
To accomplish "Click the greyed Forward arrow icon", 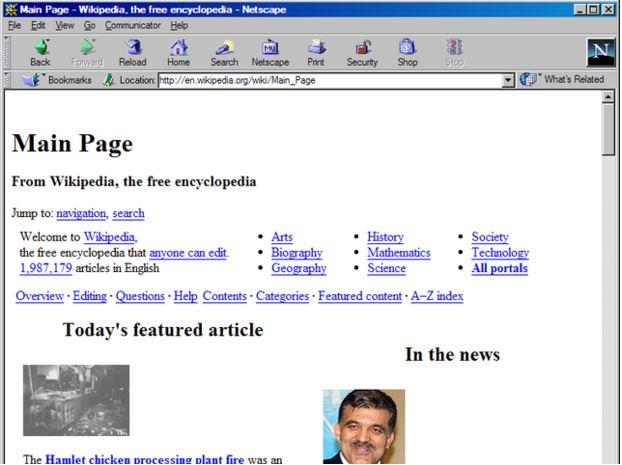I will (87, 47).
